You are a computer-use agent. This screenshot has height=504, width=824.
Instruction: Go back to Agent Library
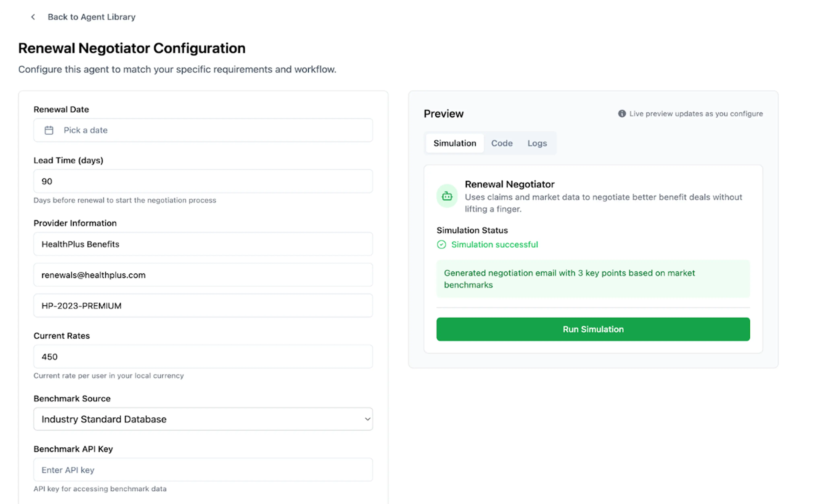[x=91, y=17]
